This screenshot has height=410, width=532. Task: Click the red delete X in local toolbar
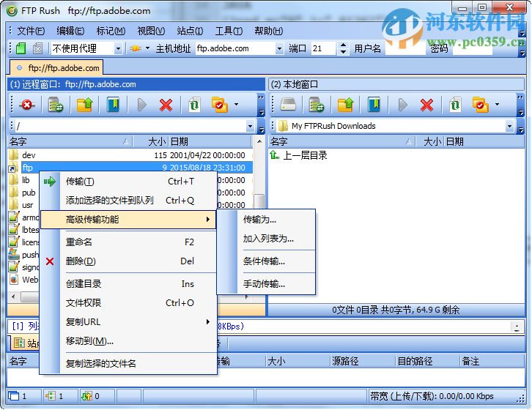point(426,105)
